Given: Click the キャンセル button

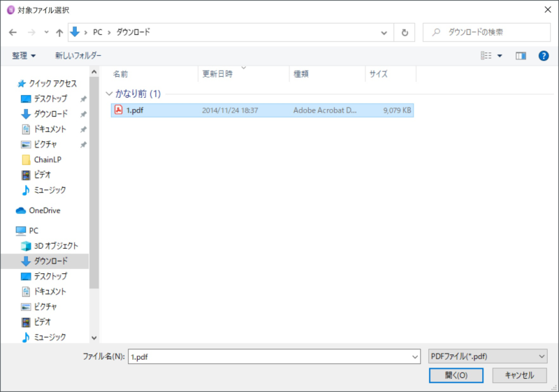Looking at the screenshot, I should click(519, 375).
